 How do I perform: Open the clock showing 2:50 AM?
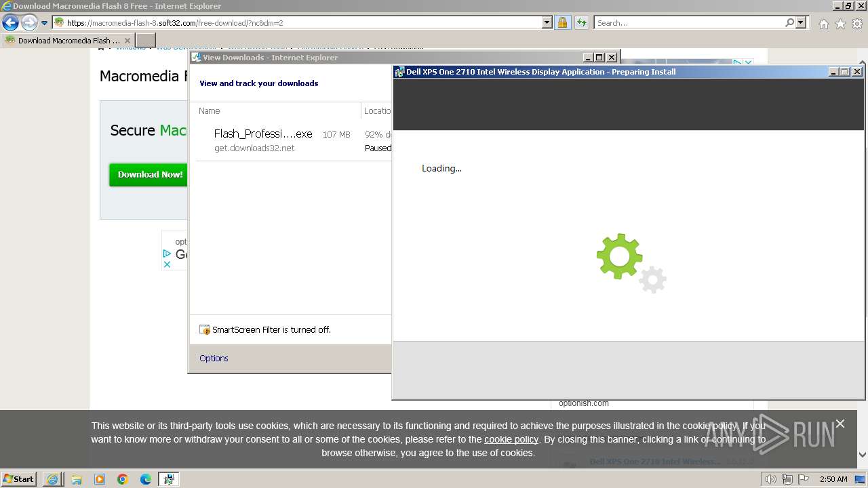pos(833,479)
